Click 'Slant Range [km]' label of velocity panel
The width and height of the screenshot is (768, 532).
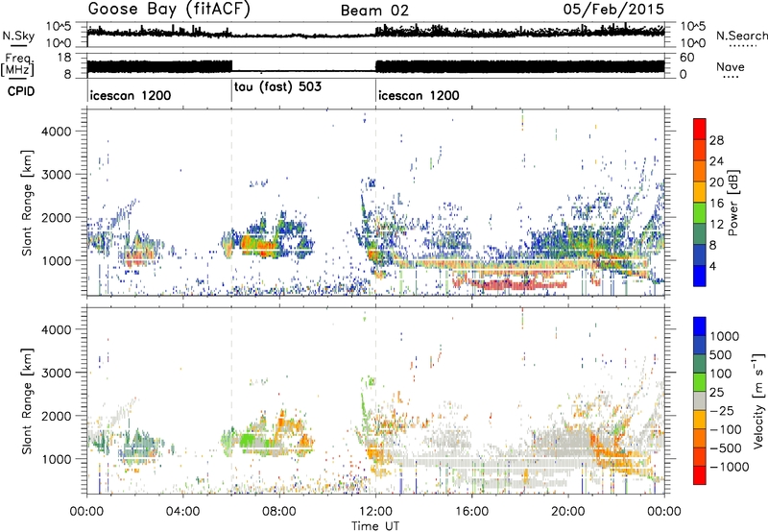pyautogui.click(x=27, y=400)
